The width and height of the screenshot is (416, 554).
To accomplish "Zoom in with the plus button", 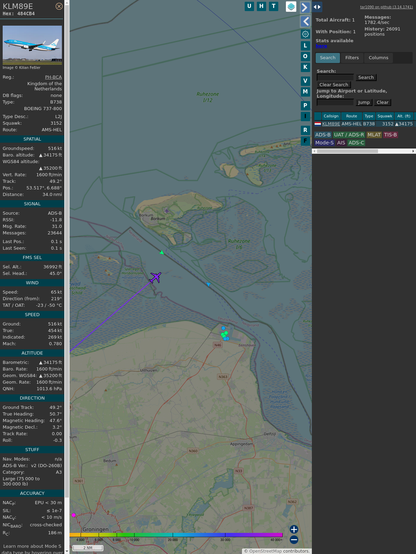I will click(x=294, y=529).
